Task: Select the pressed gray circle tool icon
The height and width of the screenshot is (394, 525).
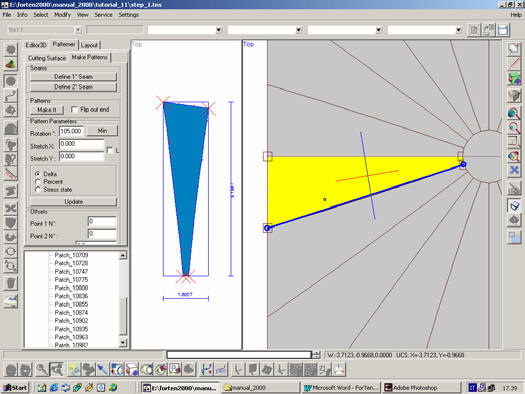Action: click(x=11, y=81)
